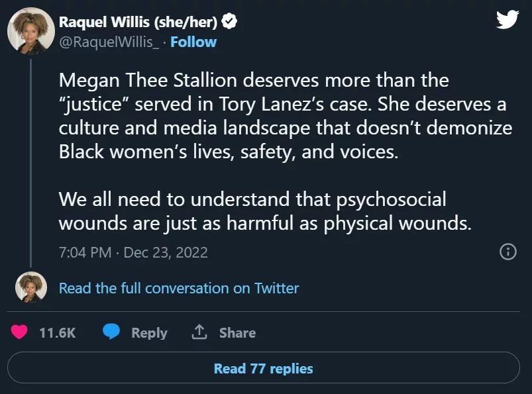532x394 pixels.
Task: Click the blue verified badge
Action: click(x=230, y=22)
